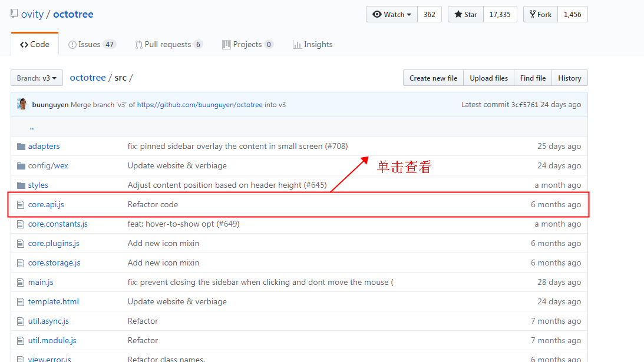Viewport: 644px width, 362px height.
Task: Open 'Update website & verbiage' on config/wex row
Action: [177, 165]
